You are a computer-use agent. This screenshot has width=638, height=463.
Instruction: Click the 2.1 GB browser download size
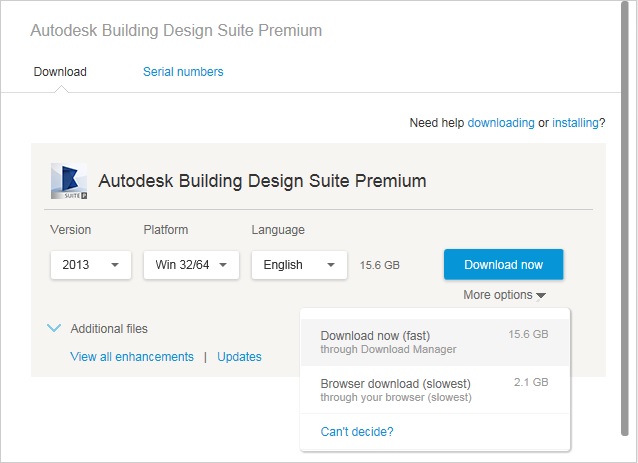coord(531,382)
